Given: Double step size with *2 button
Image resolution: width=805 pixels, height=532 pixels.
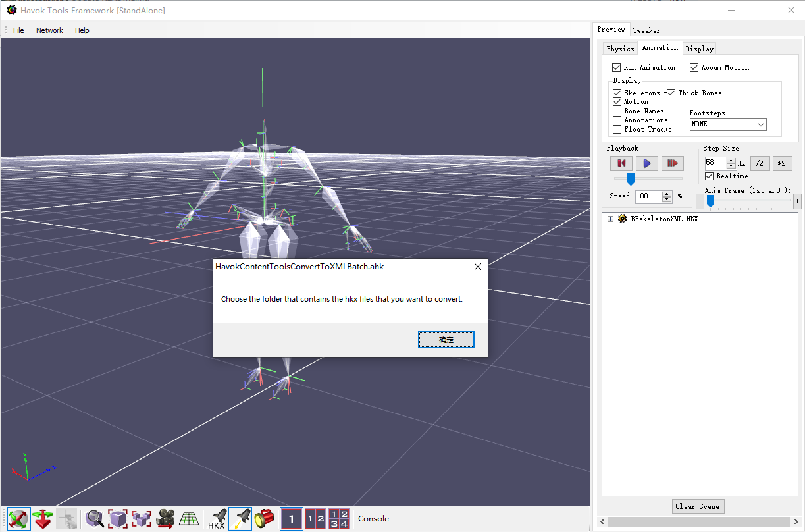Looking at the screenshot, I should pyautogui.click(x=782, y=163).
